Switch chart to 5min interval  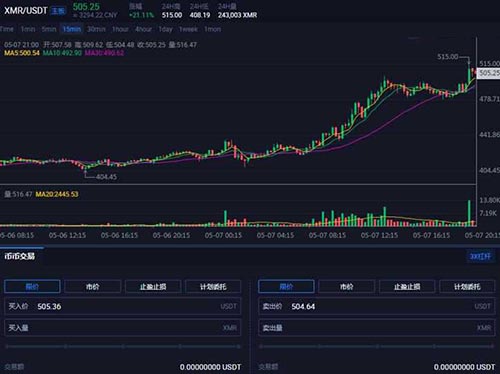(x=49, y=29)
